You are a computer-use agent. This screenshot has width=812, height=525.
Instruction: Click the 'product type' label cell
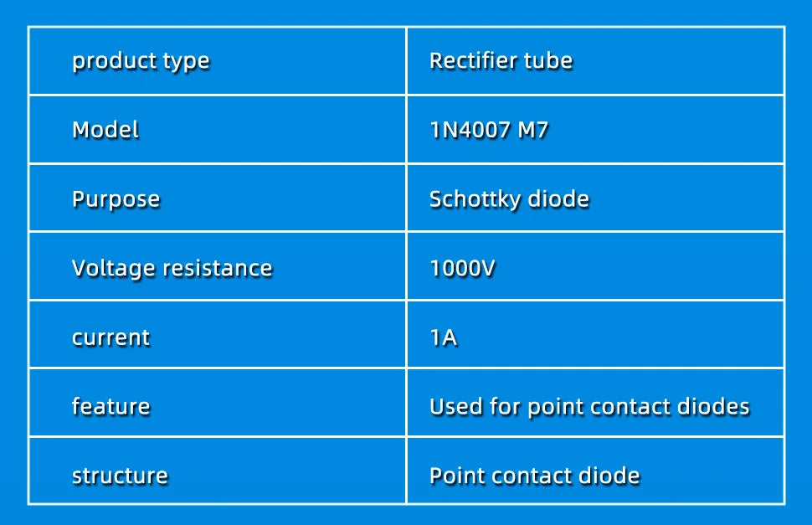click(141, 61)
